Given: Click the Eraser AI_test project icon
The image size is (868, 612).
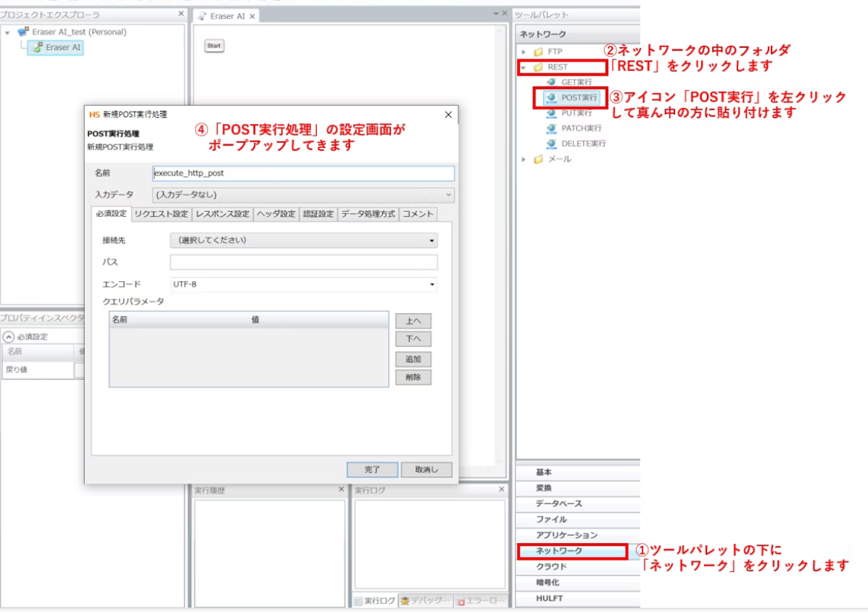Looking at the screenshot, I should point(23,32).
